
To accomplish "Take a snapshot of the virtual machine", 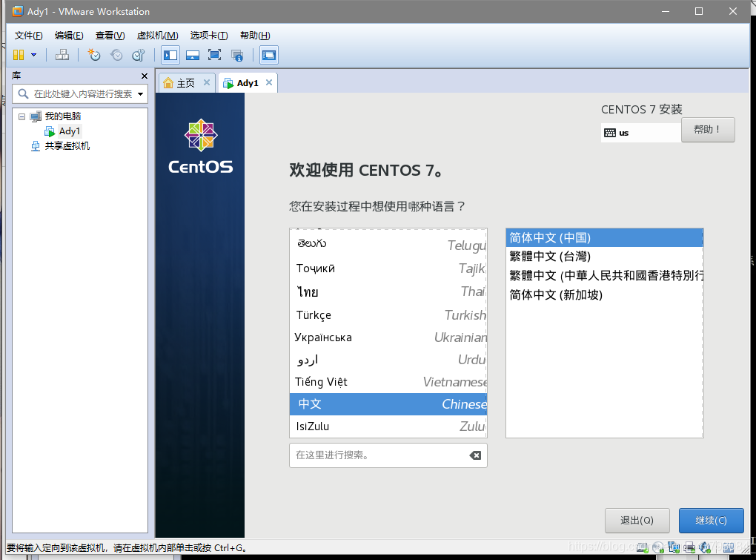I will (x=94, y=55).
